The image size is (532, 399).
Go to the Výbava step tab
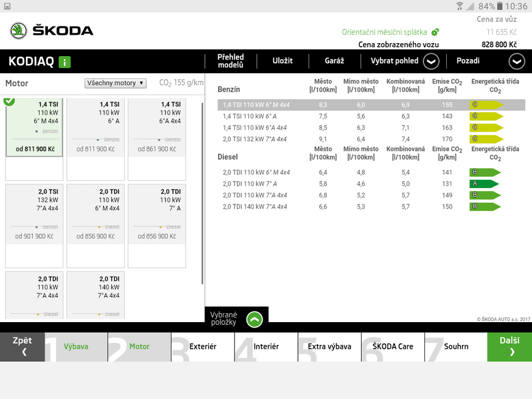[x=76, y=347]
